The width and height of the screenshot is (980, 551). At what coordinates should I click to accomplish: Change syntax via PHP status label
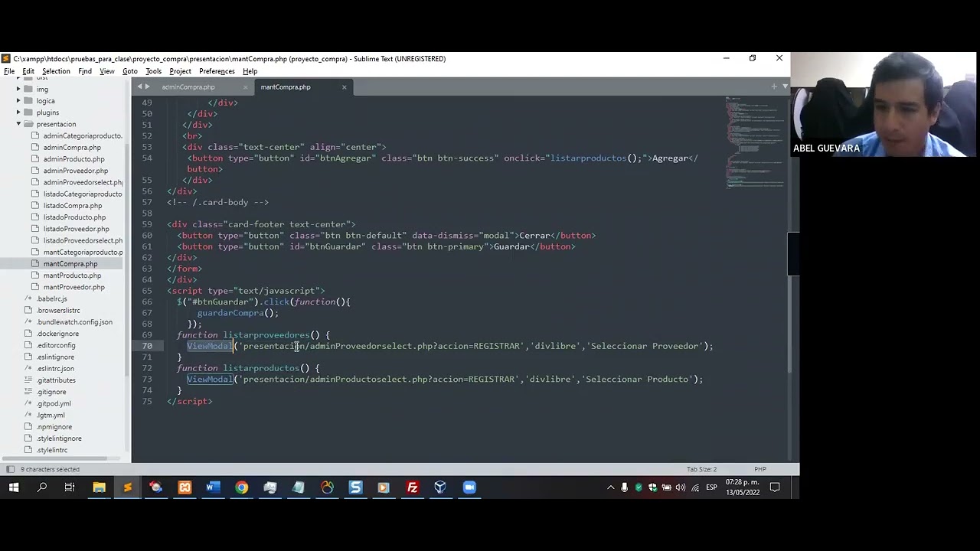(x=760, y=469)
